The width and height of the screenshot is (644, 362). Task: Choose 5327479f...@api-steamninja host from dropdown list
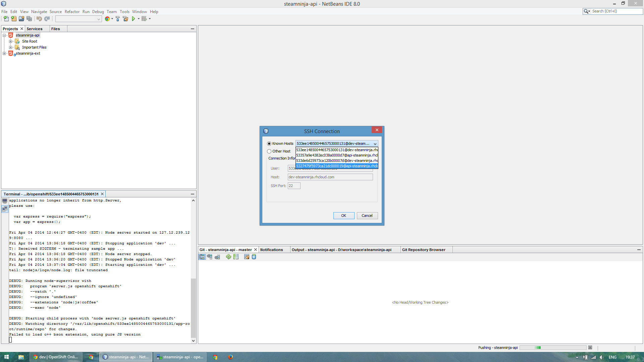pyautogui.click(x=337, y=166)
